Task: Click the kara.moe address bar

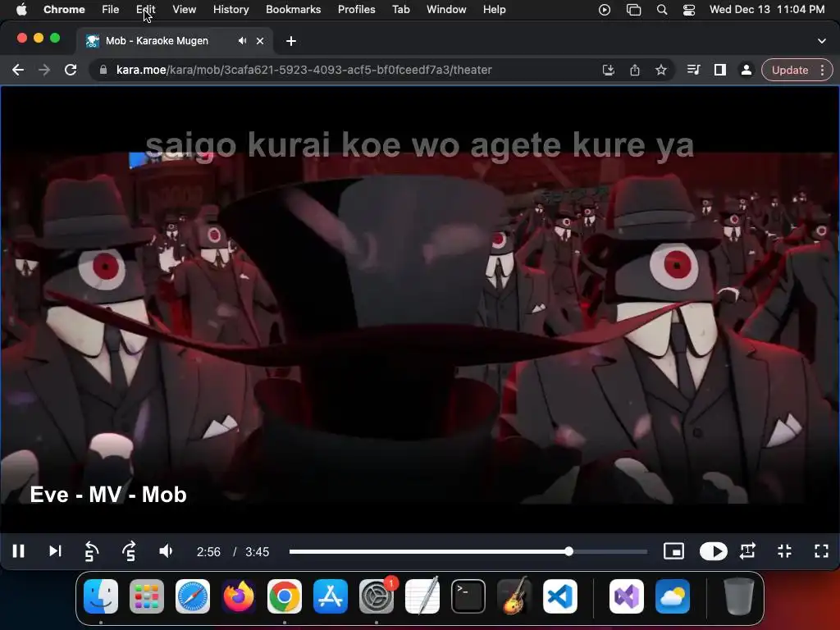Action: (343, 70)
